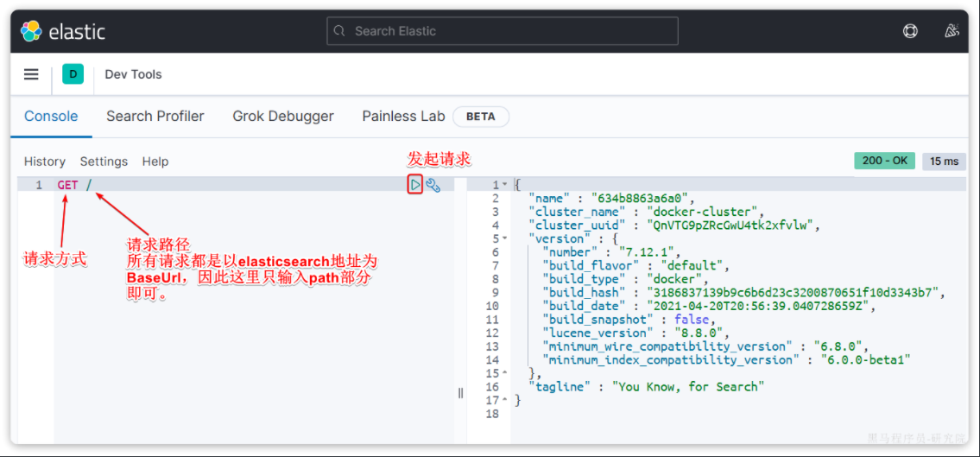
Task: Collapse the JSON root at line 1
Action: (505, 185)
